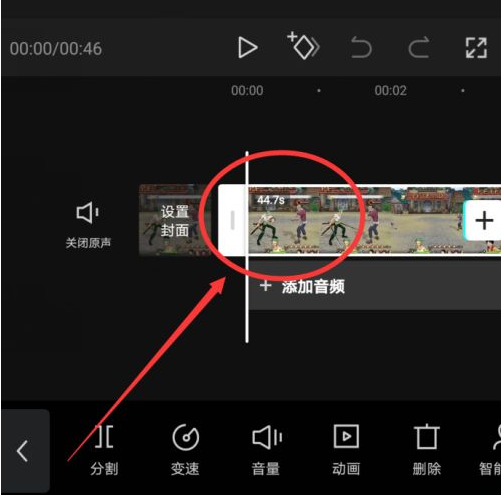Open the 音量 volume tool
Screen dimensions: 501x495
pyautogui.click(x=266, y=450)
